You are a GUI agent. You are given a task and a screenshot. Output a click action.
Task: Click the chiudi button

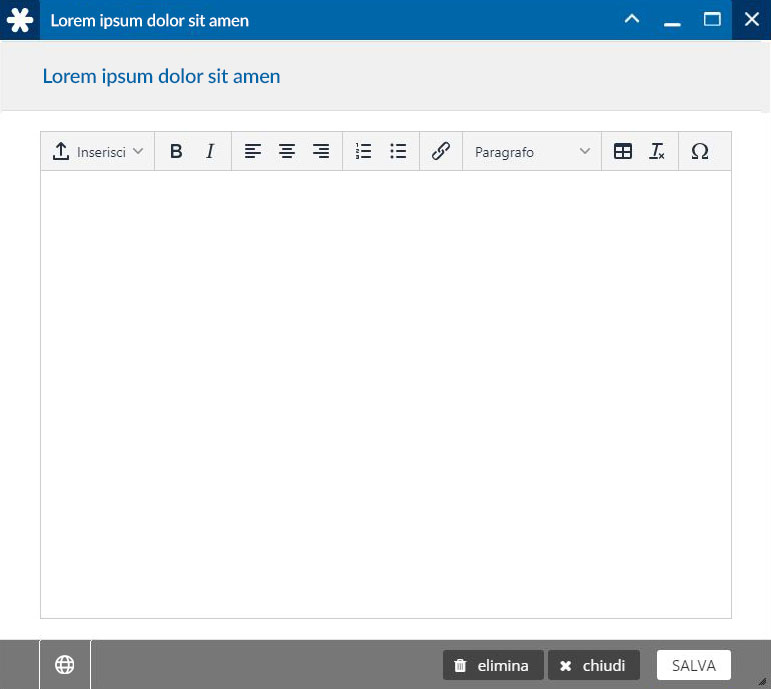tap(594, 665)
